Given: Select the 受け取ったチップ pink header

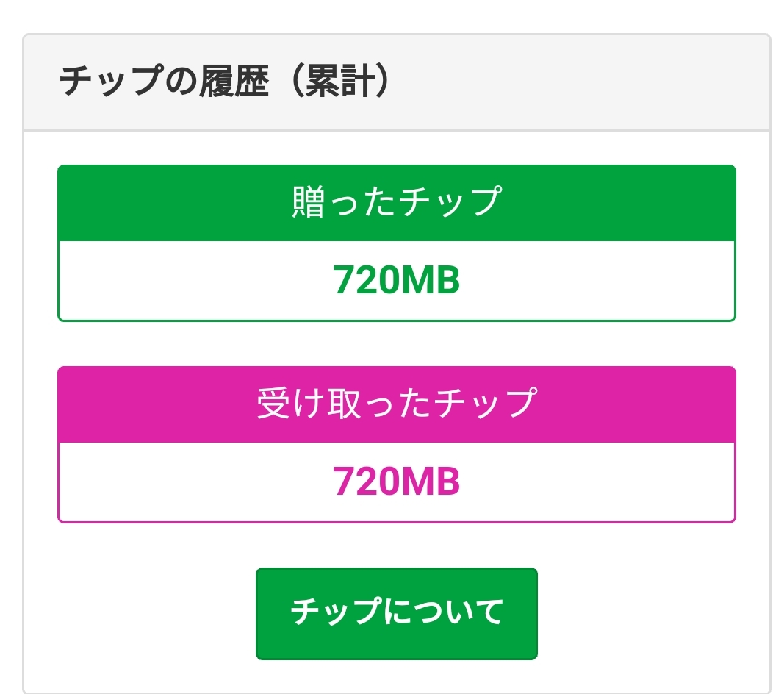Looking at the screenshot, I should [x=396, y=404].
